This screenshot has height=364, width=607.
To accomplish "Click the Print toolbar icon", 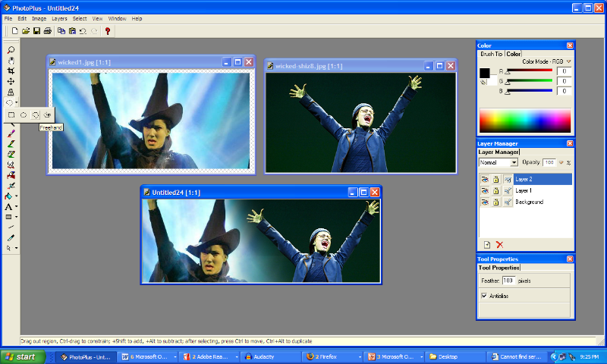I will (x=47, y=31).
